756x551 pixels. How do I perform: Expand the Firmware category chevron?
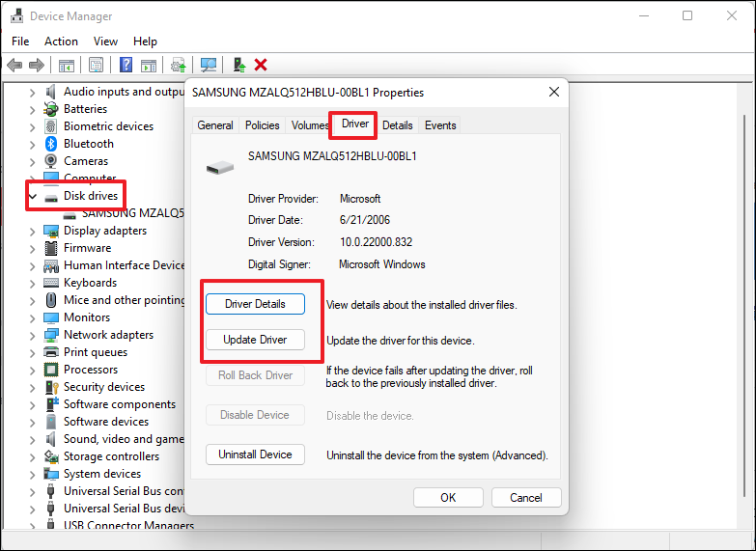pos(32,249)
